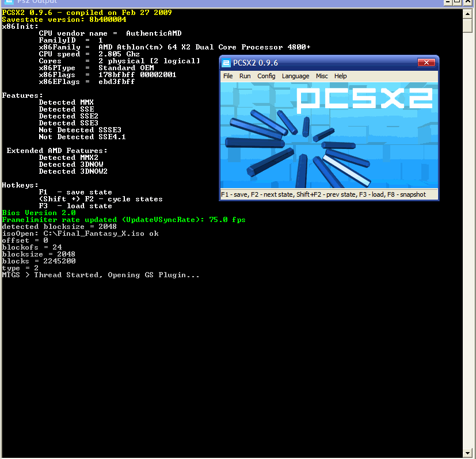Click 'Savestate version: 8b400004' line
The width and height of the screenshot is (476, 459).
(x=64, y=20)
